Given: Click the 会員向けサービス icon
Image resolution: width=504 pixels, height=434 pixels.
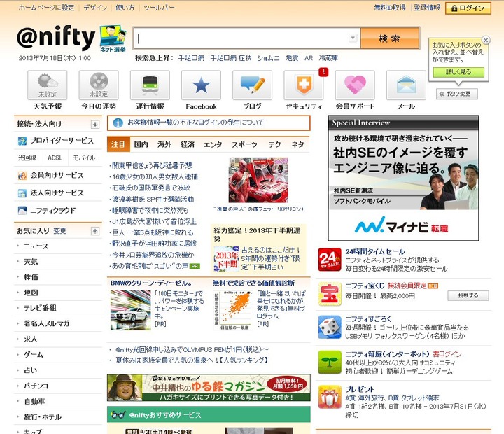Looking at the screenshot, I should [22, 176].
